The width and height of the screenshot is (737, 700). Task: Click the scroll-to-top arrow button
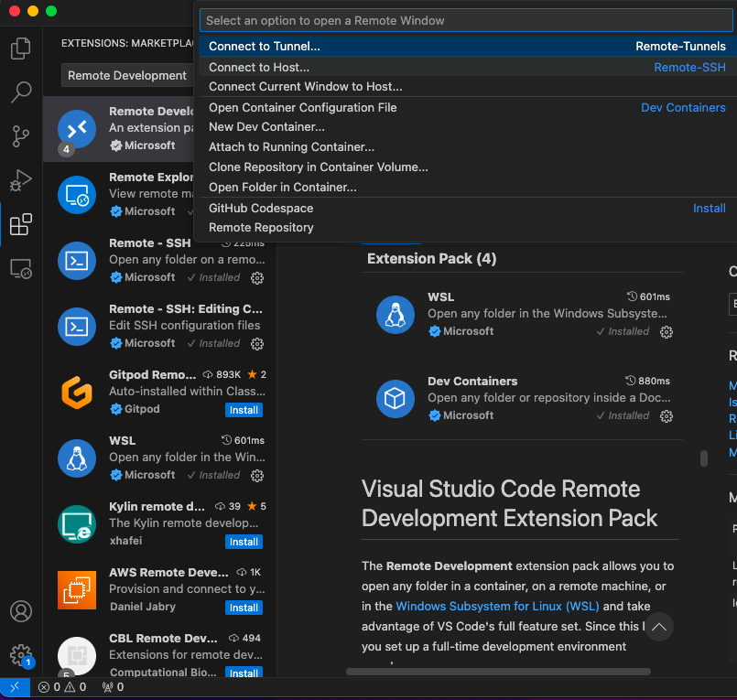pos(659,626)
